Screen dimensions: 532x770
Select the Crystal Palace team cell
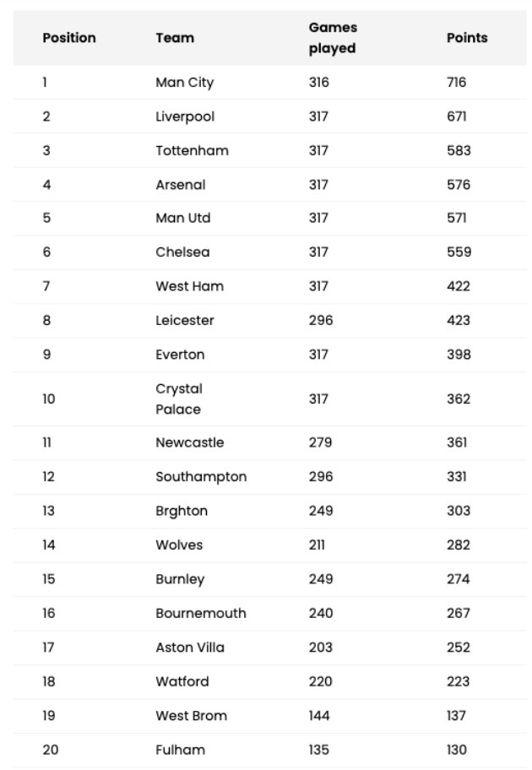[x=179, y=399]
